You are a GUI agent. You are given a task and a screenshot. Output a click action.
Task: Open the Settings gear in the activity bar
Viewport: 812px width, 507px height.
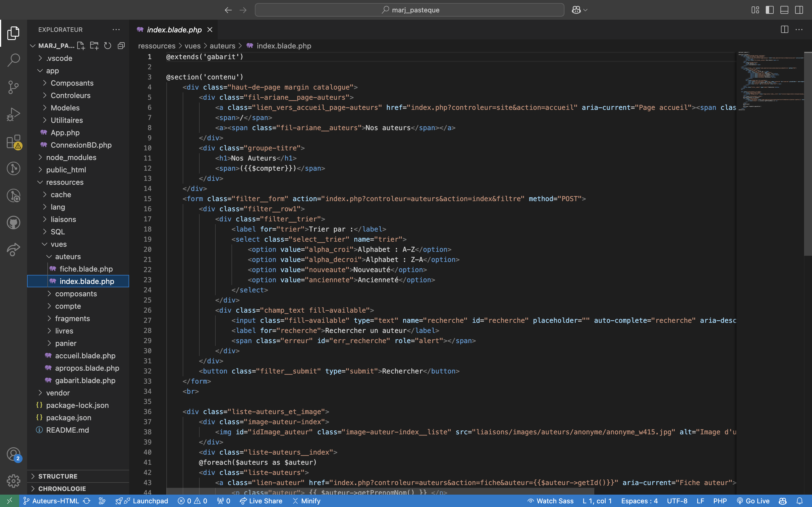(14, 481)
